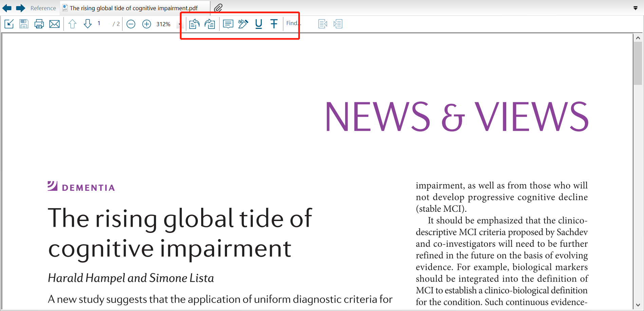The image size is (644, 311).
Task: Rotate the page counterclockwise
Action: coord(194,24)
